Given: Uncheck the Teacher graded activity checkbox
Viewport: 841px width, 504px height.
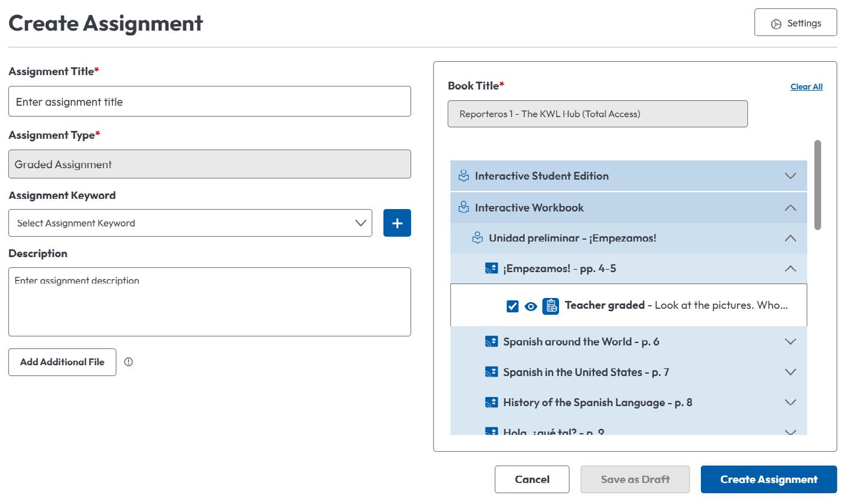Looking at the screenshot, I should click(x=512, y=306).
